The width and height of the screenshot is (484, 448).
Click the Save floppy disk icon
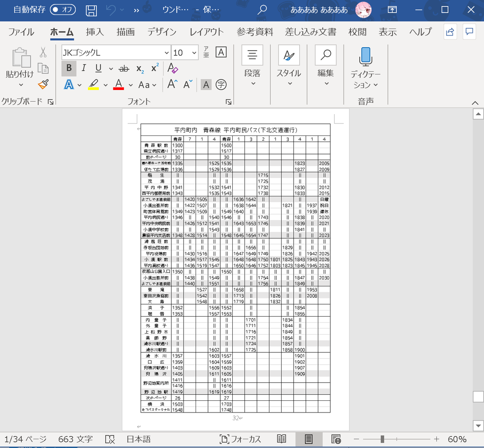(x=92, y=10)
